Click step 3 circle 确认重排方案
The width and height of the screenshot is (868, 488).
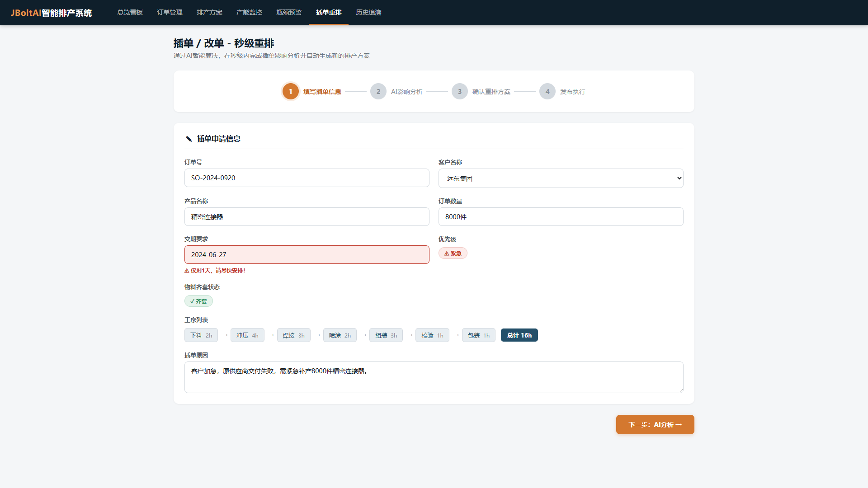coord(460,91)
